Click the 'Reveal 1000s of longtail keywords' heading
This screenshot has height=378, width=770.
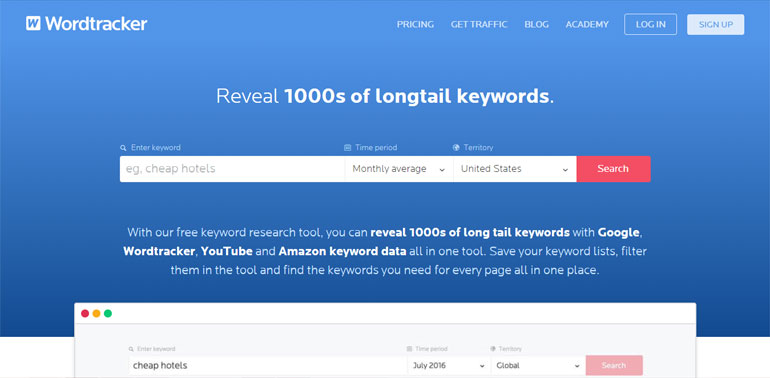(385, 96)
